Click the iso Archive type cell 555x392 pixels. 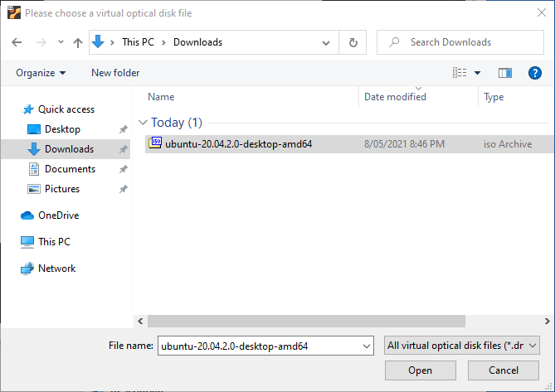(x=508, y=144)
